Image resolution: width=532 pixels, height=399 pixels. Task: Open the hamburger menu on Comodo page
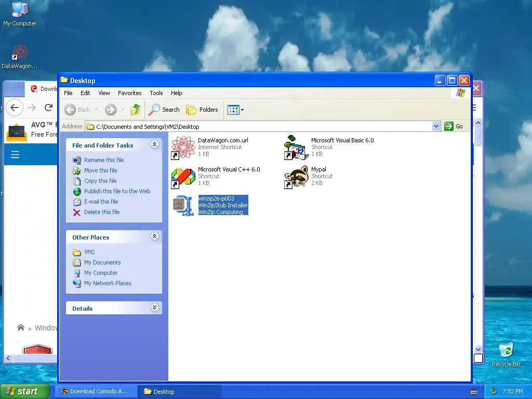coord(15,155)
